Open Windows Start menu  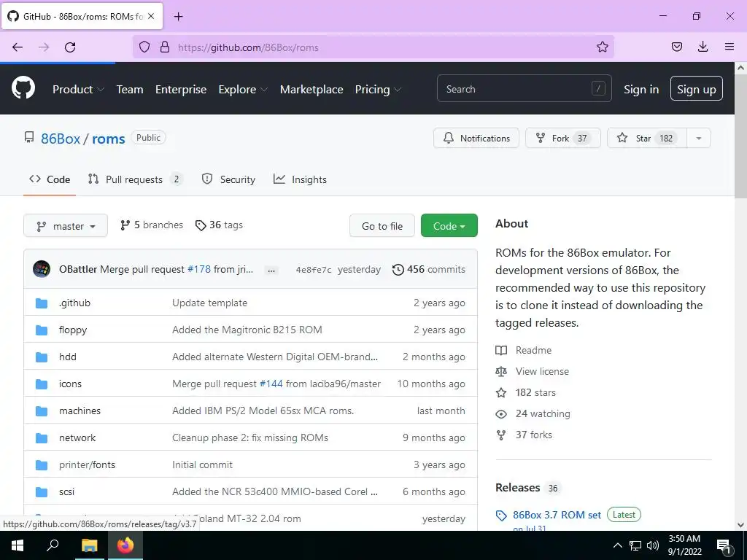[x=18, y=545]
